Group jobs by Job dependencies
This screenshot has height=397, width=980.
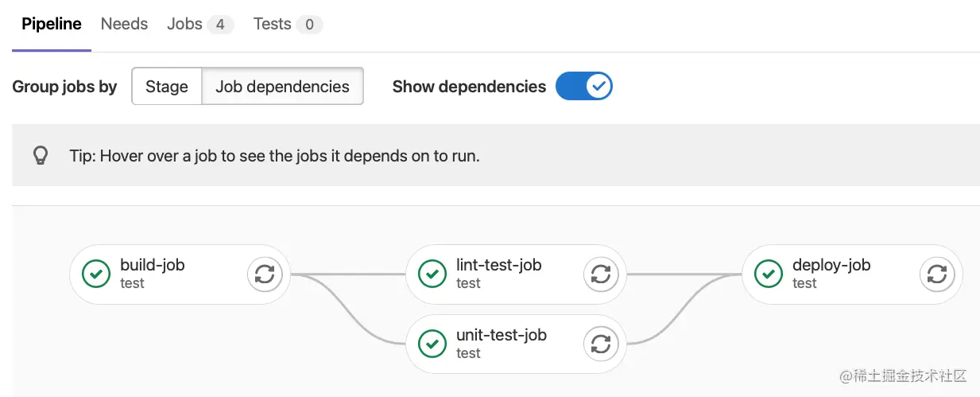point(282,87)
